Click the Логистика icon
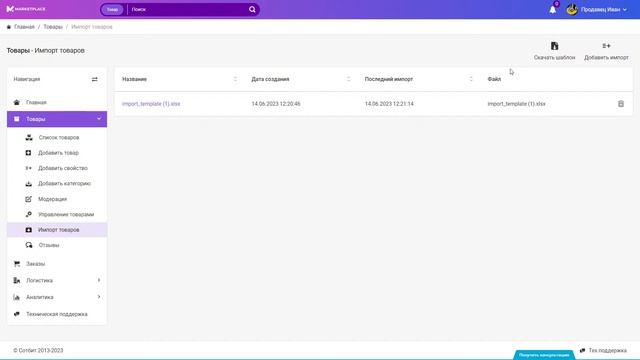 (17, 280)
